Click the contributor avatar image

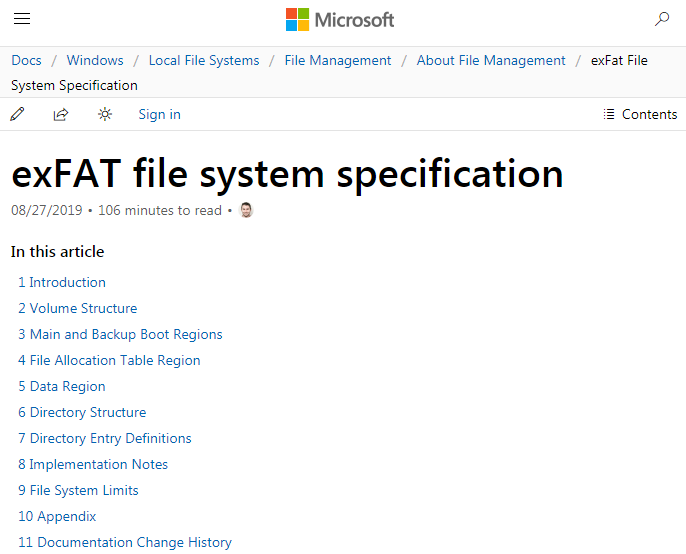(246, 210)
